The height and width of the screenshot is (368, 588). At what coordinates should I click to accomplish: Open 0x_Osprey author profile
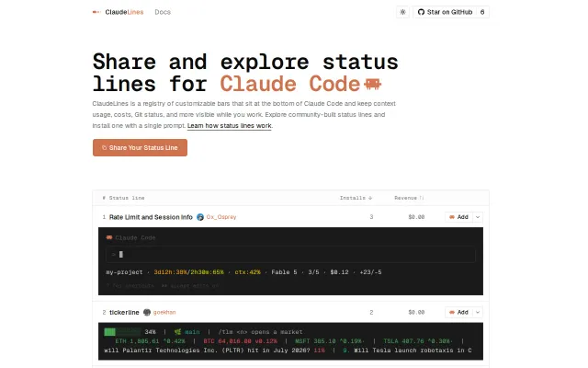pos(221,217)
